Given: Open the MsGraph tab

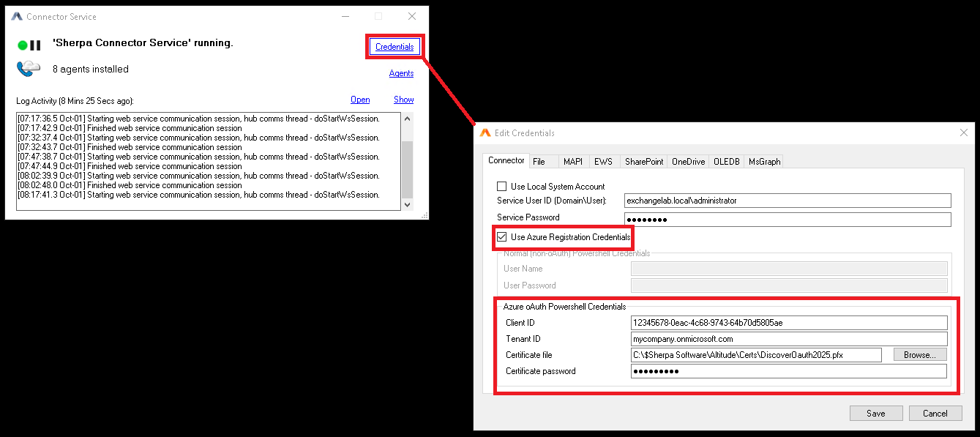Looking at the screenshot, I should coord(765,162).
